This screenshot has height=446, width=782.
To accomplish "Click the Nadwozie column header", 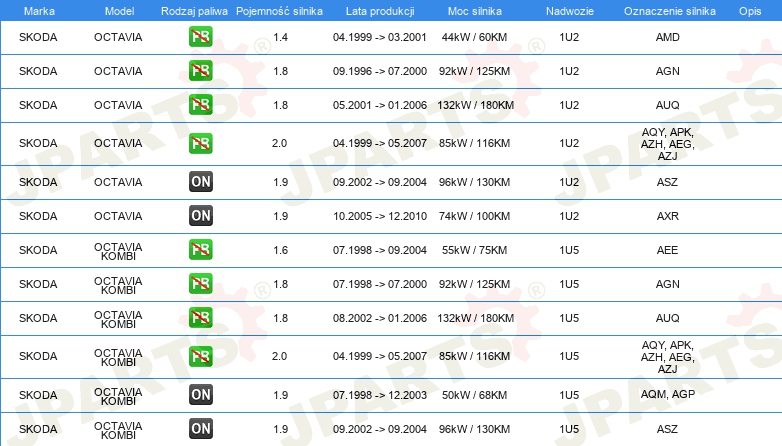I will (x=570, y=11).
